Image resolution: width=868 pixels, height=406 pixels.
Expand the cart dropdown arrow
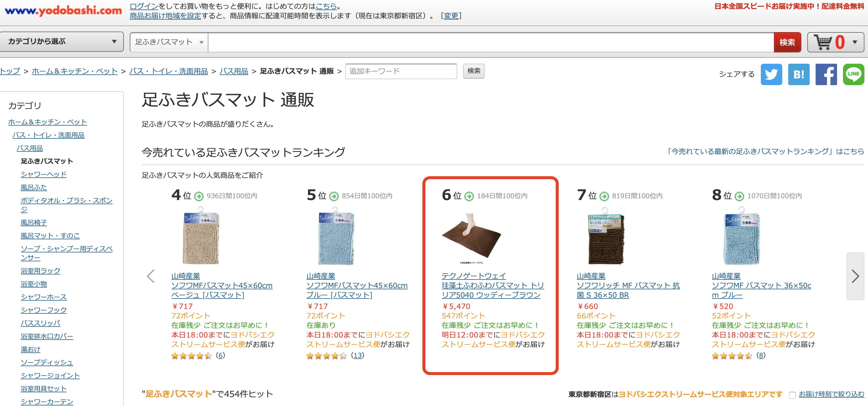(x=855, y=42)
